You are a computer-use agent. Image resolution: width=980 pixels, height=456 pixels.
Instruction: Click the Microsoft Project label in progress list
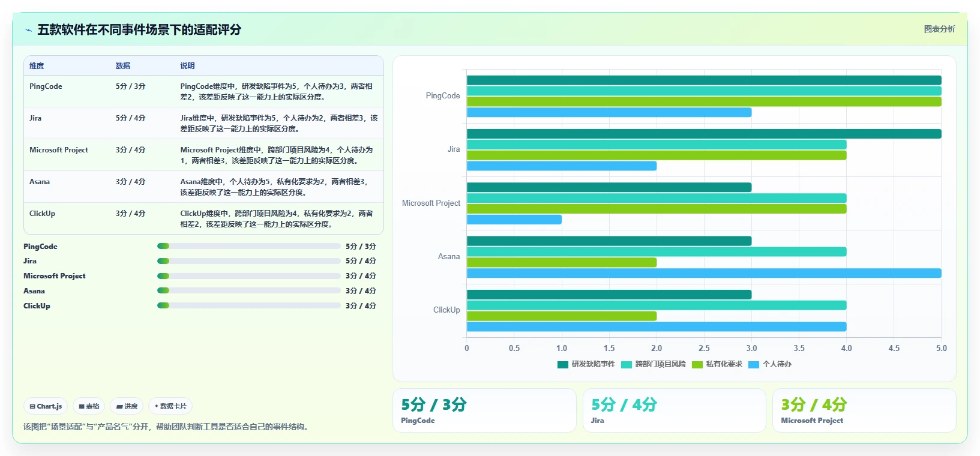55,276
